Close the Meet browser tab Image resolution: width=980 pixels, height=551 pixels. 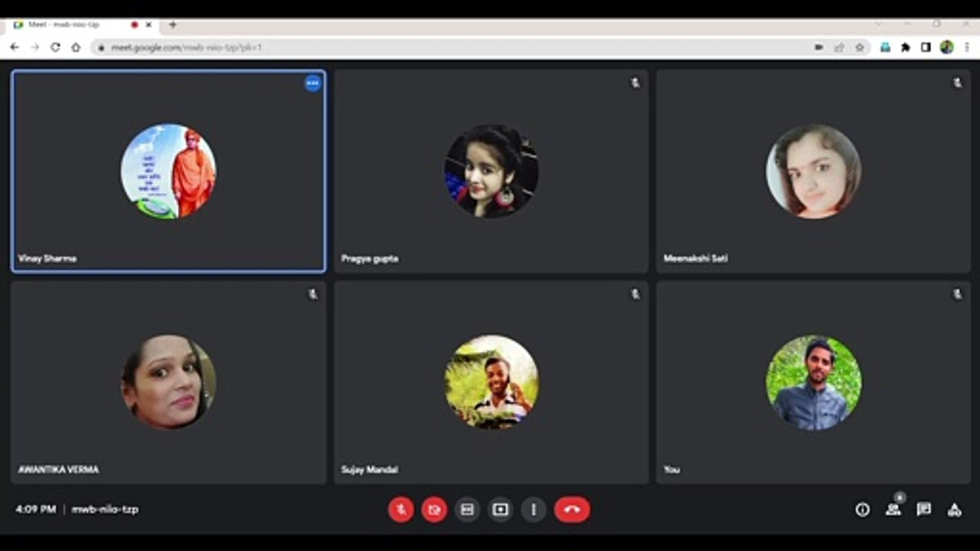(149, 25)
